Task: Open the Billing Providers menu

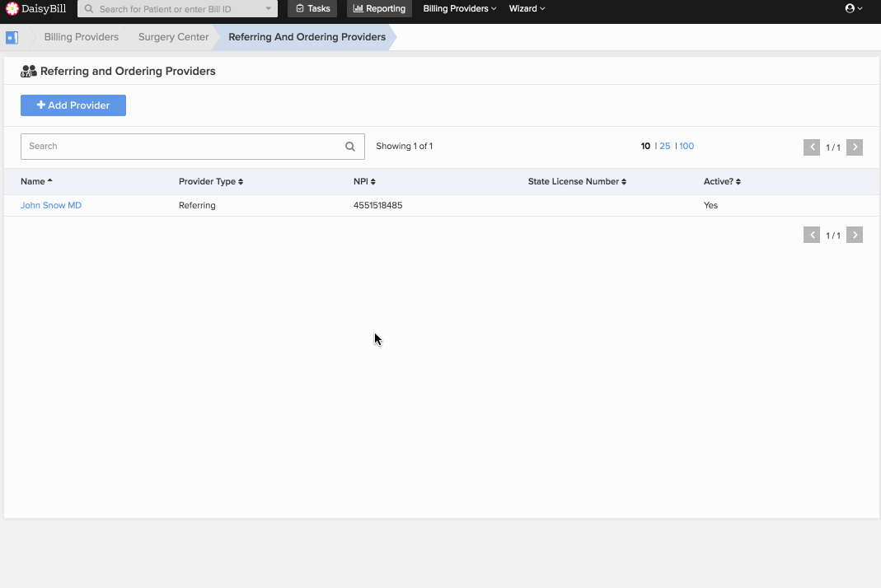Action: coord(460,8)
